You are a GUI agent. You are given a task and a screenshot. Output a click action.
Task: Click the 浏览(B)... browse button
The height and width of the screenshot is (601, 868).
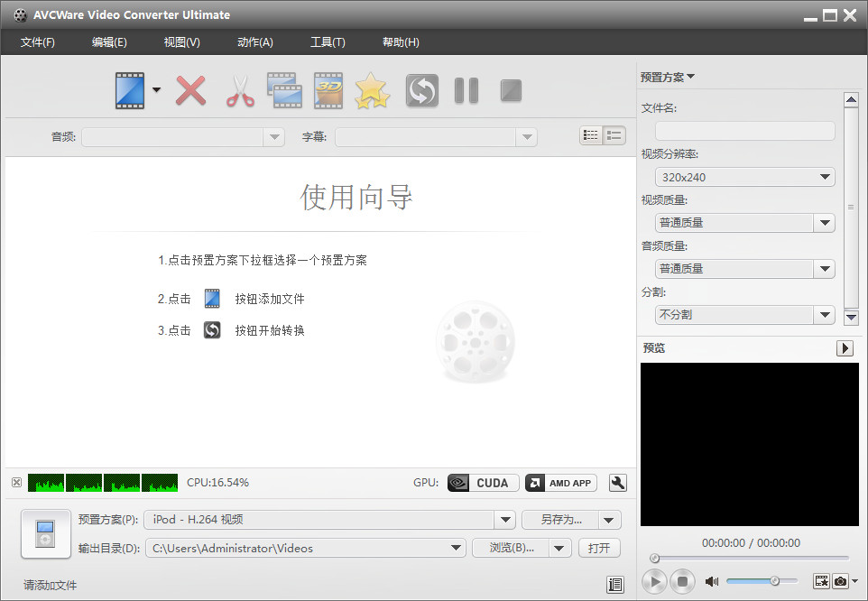tap(511, 548)
